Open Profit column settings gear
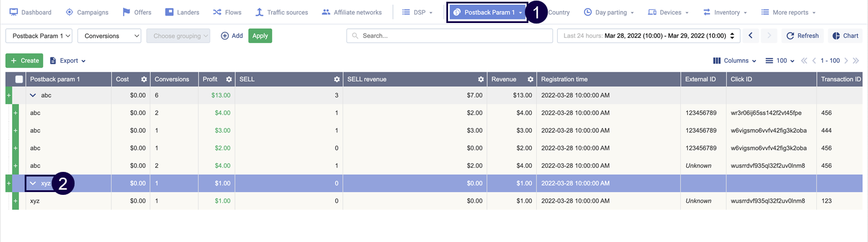 (229, 79)
